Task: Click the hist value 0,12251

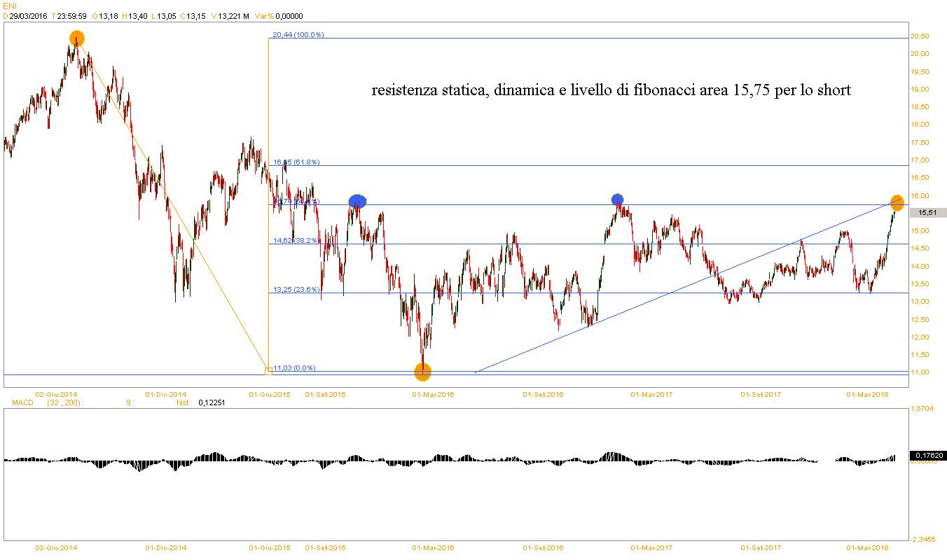Action: 210,403
